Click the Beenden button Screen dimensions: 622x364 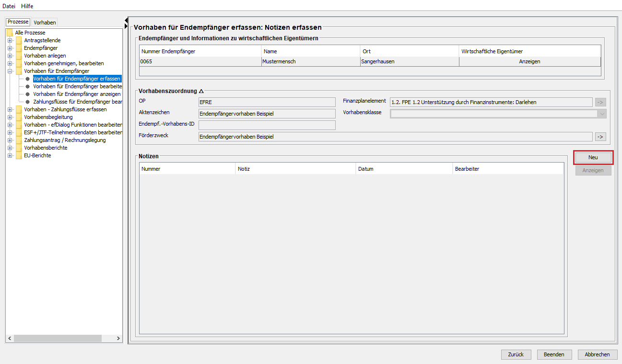click(x=554, y=354)
